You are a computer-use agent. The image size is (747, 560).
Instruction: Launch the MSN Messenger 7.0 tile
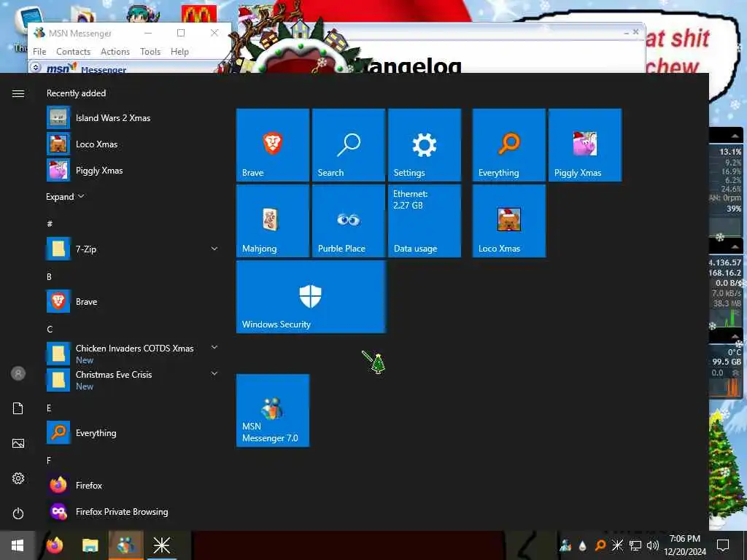[273, 411]
